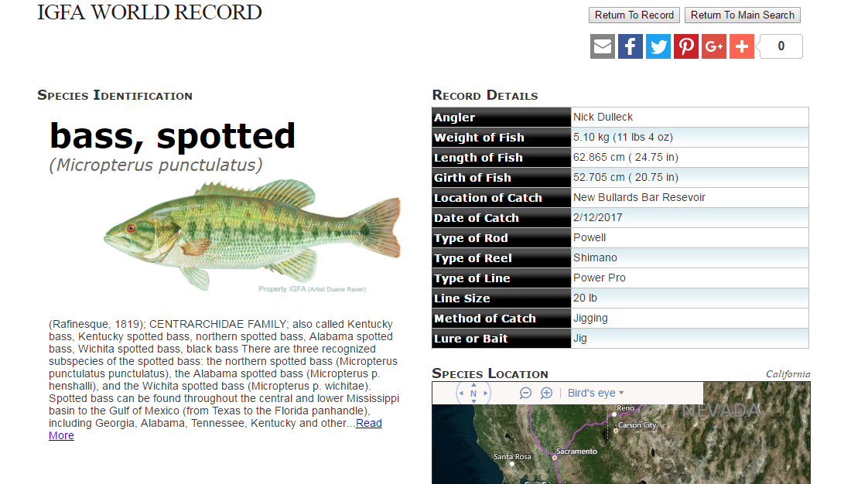Click the share count box
This screenshot has width=868, height=484.
pyautogui.click(x=781, y=46)
